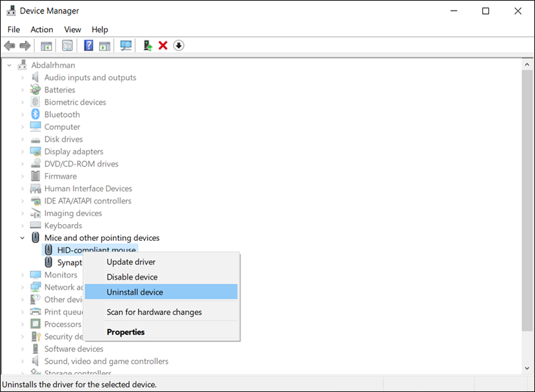This screenshot has height=392, width=535.
Task: Click the Show/Hide console tree toolbar icon
Action: click(46, 45)
